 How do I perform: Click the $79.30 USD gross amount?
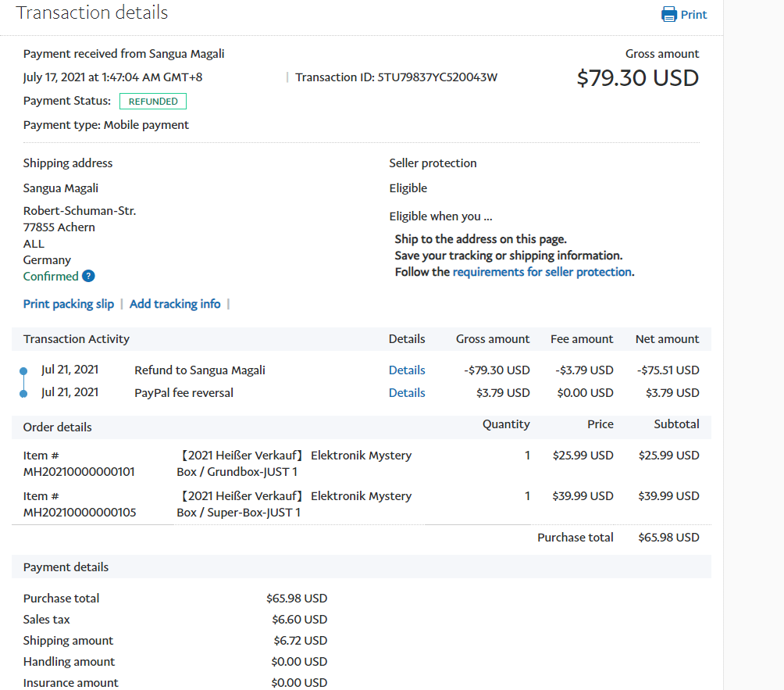[x=637, y=78]
